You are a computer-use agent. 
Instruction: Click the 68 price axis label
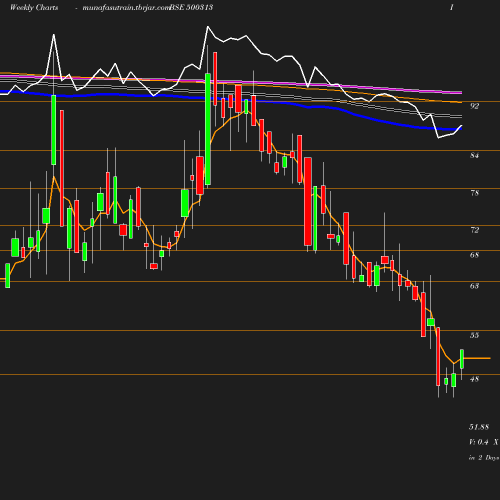click(474, 255)
